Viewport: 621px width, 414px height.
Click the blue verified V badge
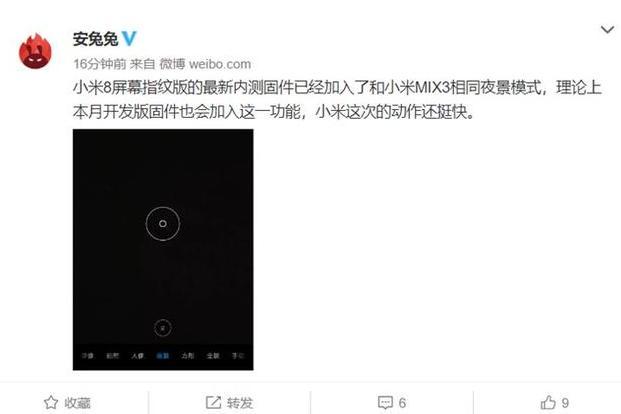pos(129,39)
